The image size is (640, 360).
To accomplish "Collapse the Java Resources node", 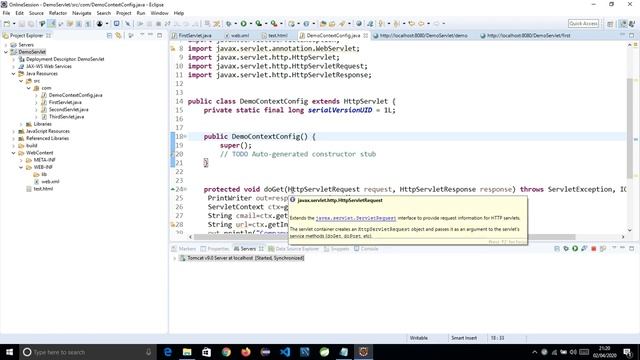I will (x=13, y=74).
